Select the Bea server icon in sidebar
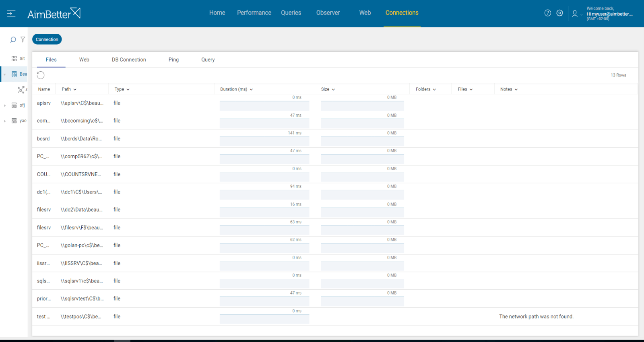This screenshot has height=342, width=644. coord(14,74)
